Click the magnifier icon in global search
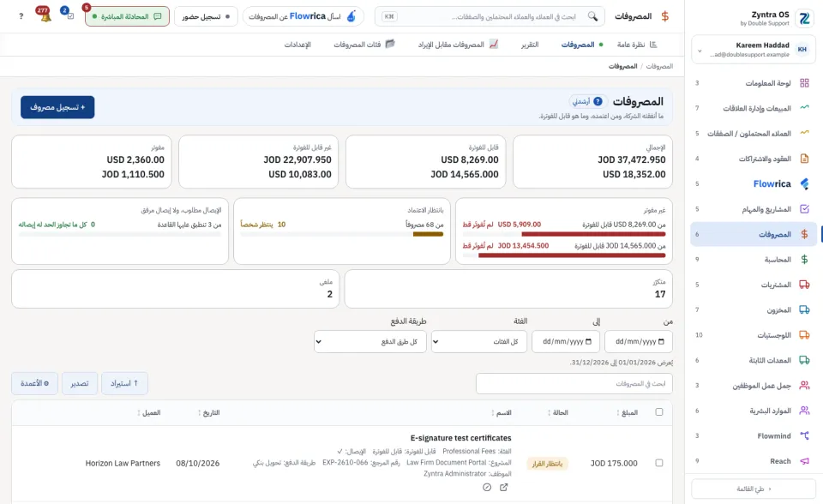 pos(592,16)
